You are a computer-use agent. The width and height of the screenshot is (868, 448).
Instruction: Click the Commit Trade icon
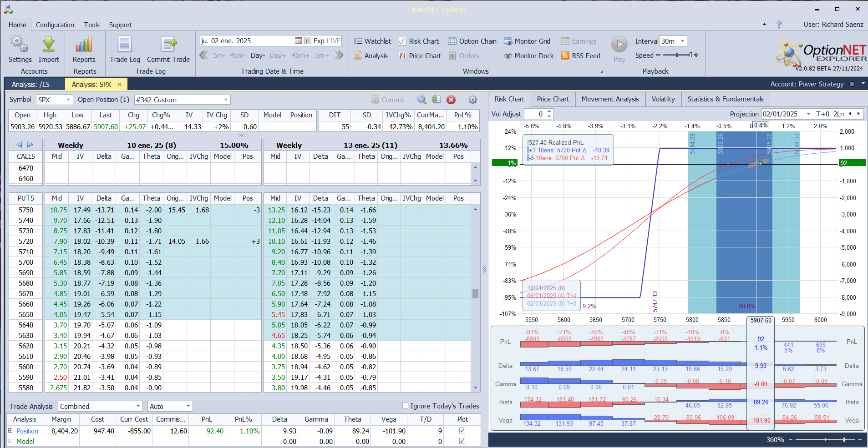(168, 49)
